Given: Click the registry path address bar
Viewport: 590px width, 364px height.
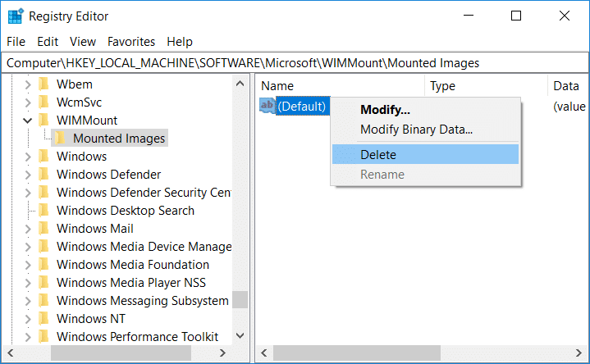Looking at the screenshot, I should (295, 63).
